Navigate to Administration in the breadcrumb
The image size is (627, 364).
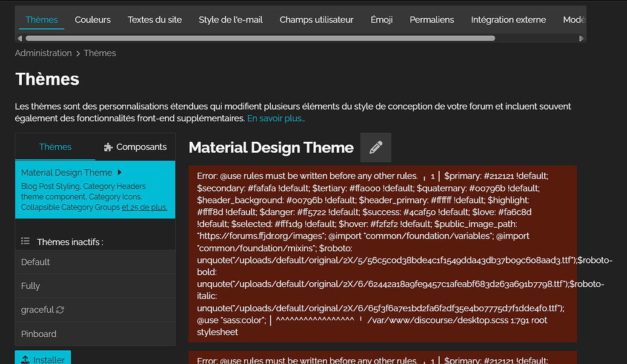coord(43,53)
